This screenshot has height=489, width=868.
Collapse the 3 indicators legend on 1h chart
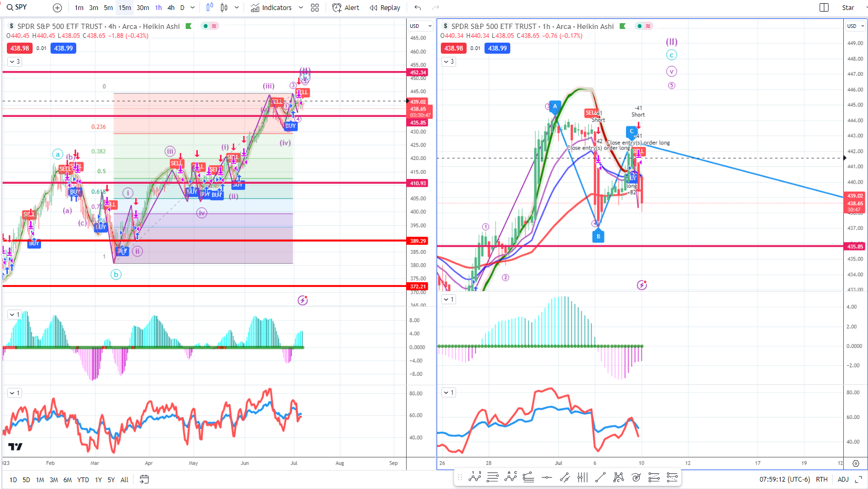pos(448,62)
